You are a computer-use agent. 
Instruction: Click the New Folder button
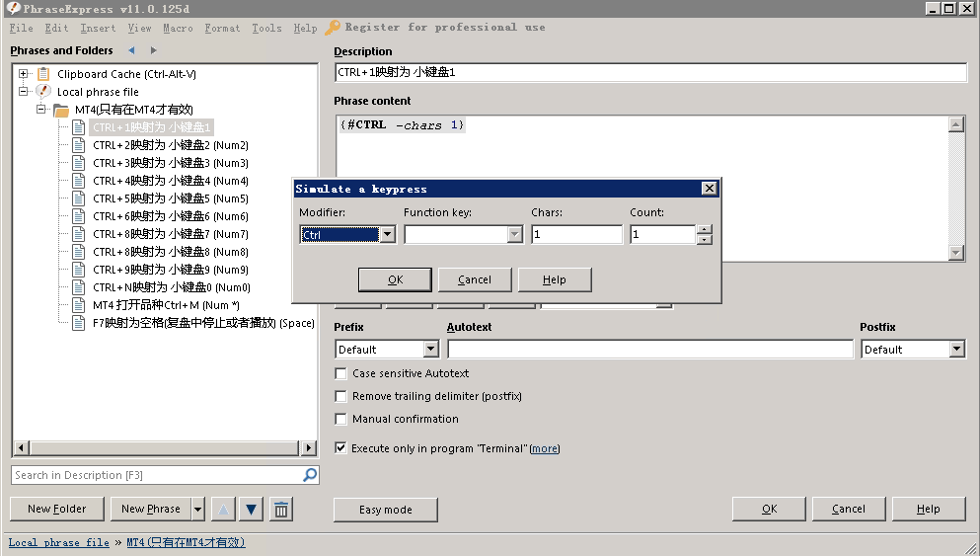point(57,510)
